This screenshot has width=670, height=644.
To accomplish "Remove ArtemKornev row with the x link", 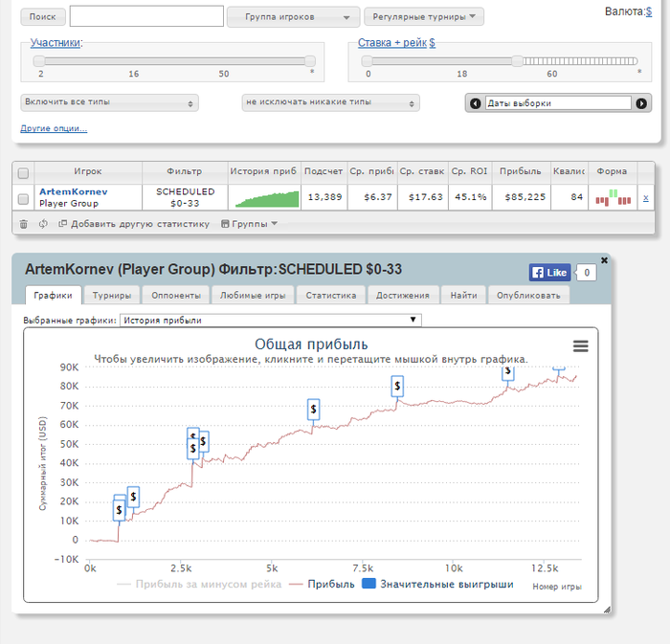I will [646, 198].
